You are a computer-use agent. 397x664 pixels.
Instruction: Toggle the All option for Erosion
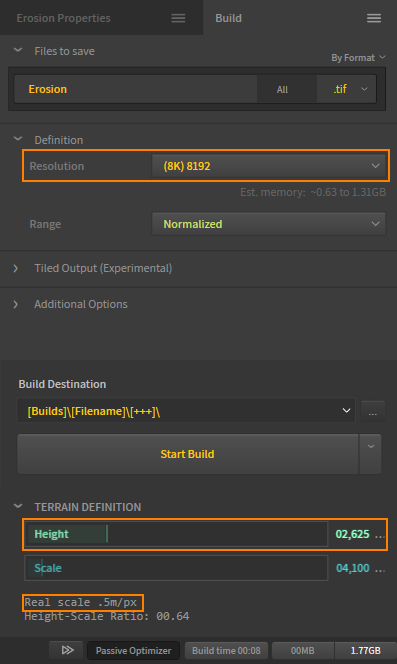pyautogui.click(x=282, y=89)
